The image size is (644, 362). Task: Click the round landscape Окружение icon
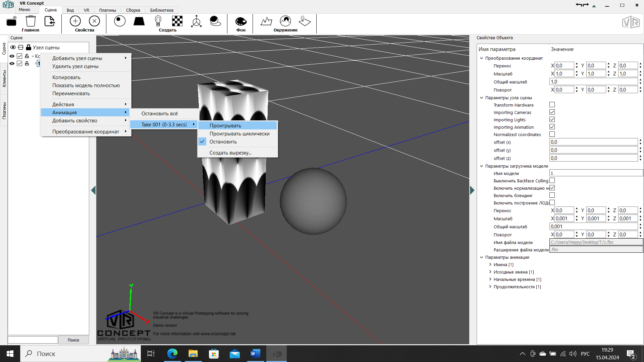pos(285,21)
